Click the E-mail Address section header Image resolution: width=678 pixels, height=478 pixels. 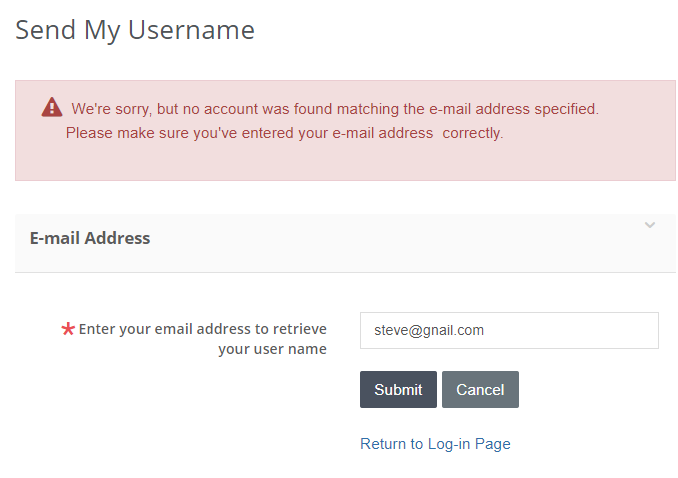pyautogui.click(x=90, y=238)
